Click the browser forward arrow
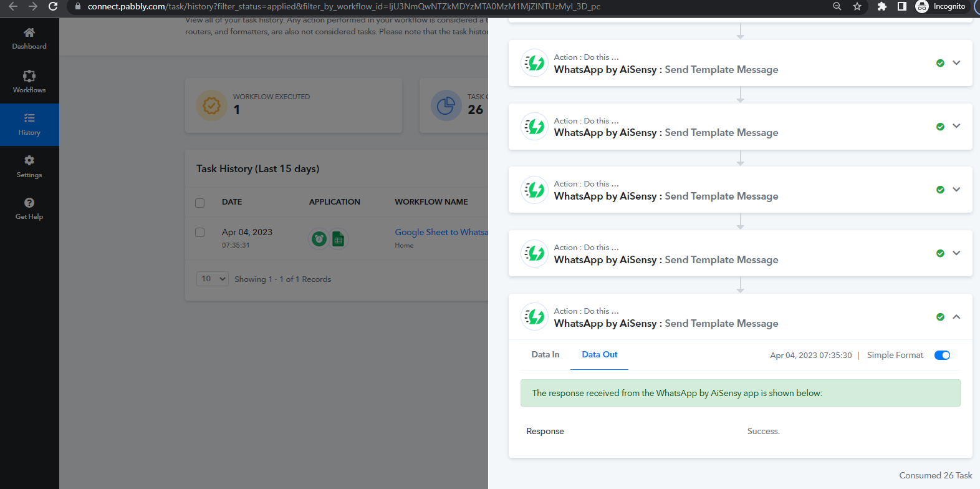 [x=33, y=6]
